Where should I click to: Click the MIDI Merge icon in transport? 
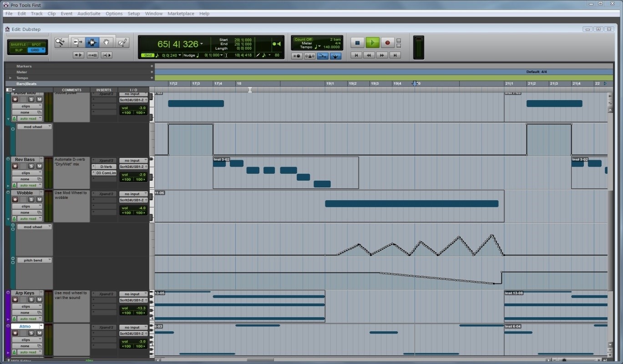pos(323,56)
